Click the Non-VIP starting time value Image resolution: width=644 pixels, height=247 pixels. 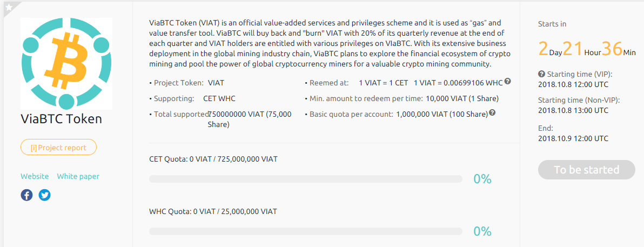click(x=573, y=110)
